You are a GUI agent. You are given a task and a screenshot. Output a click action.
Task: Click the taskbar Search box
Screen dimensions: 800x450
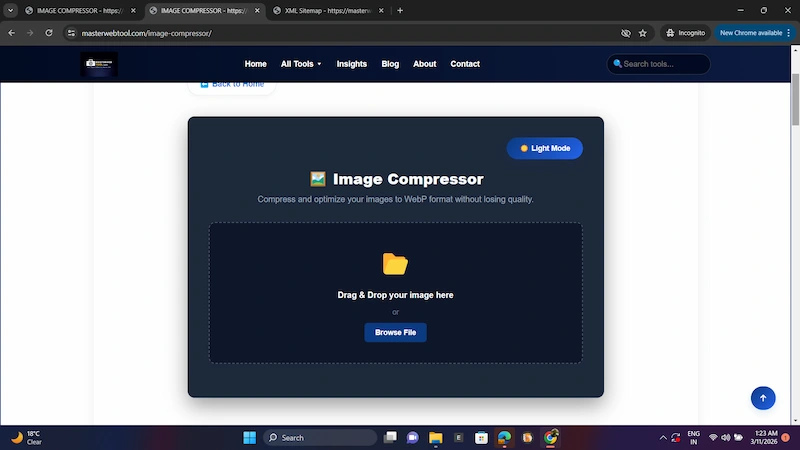click(x=320, y=437)
